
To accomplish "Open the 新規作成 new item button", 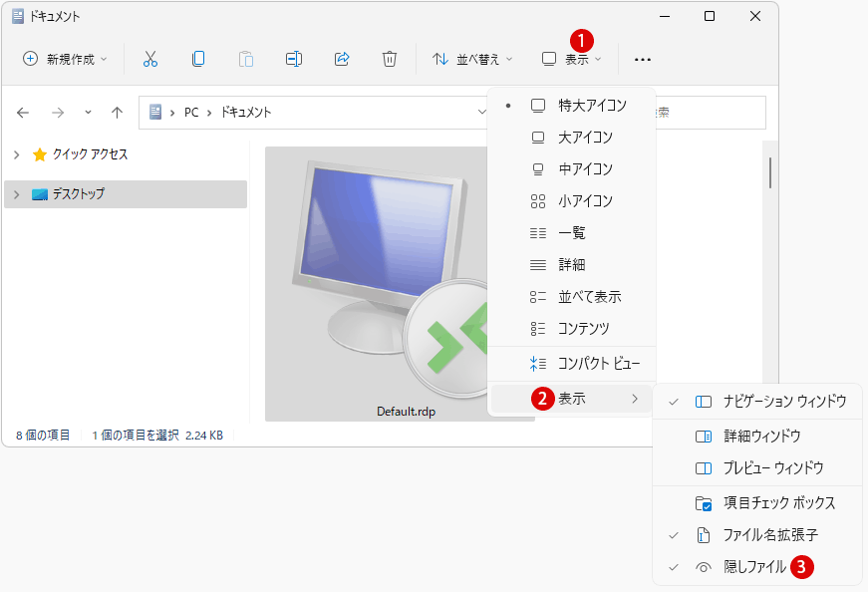I will coord(65,59).
